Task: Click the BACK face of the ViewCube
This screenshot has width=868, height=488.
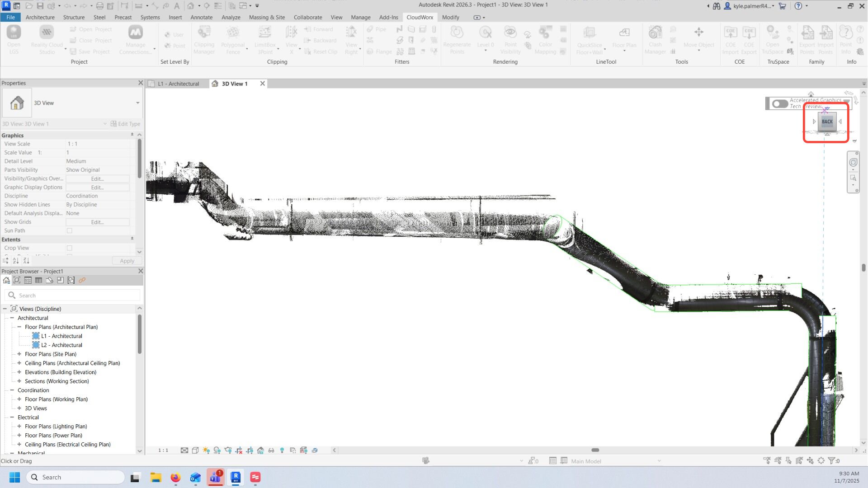Action: point(827,122)
